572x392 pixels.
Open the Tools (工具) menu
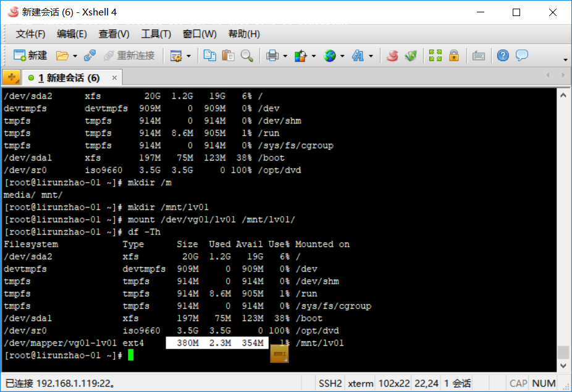156,34
